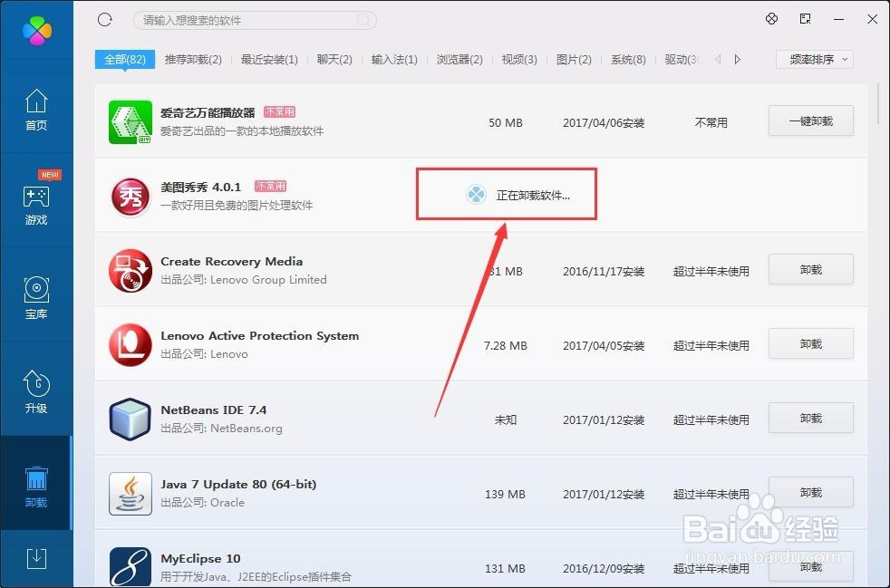The height and width of the screenshot is (588, 890).
Task: Switch to 输入法(1) tab
Action: [394, 59]
